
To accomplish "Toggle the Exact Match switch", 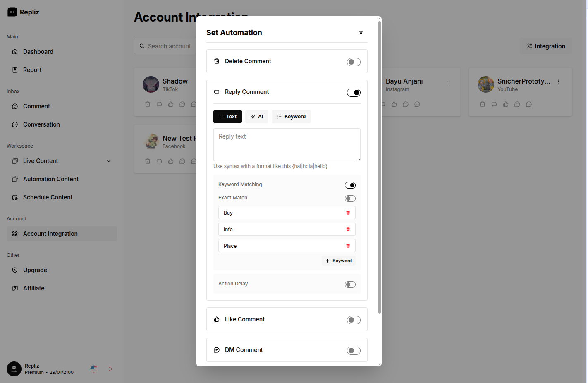I will pyautogui.click(x=350, y=199).
